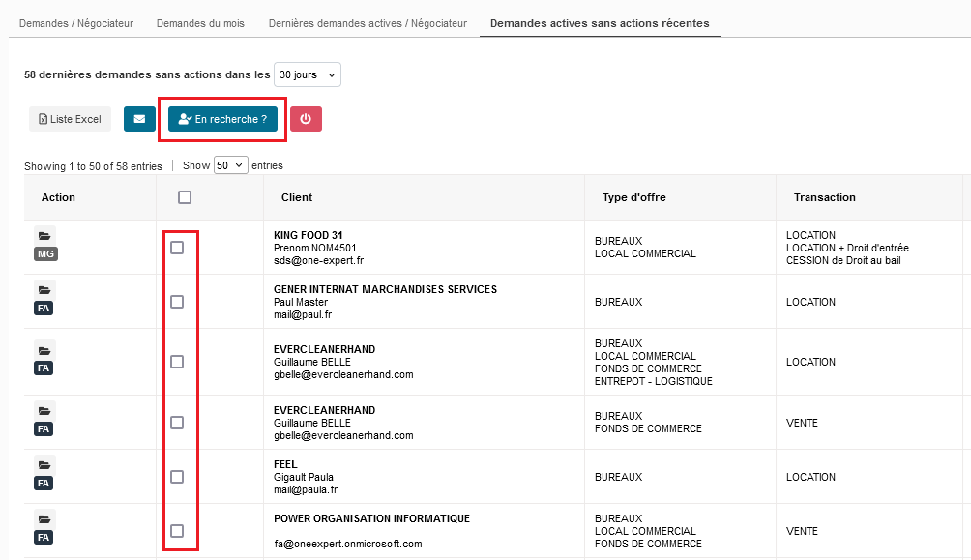Select checkbox for FEEL request
Viewport: 971px width, 560px height.
(177, 477)
